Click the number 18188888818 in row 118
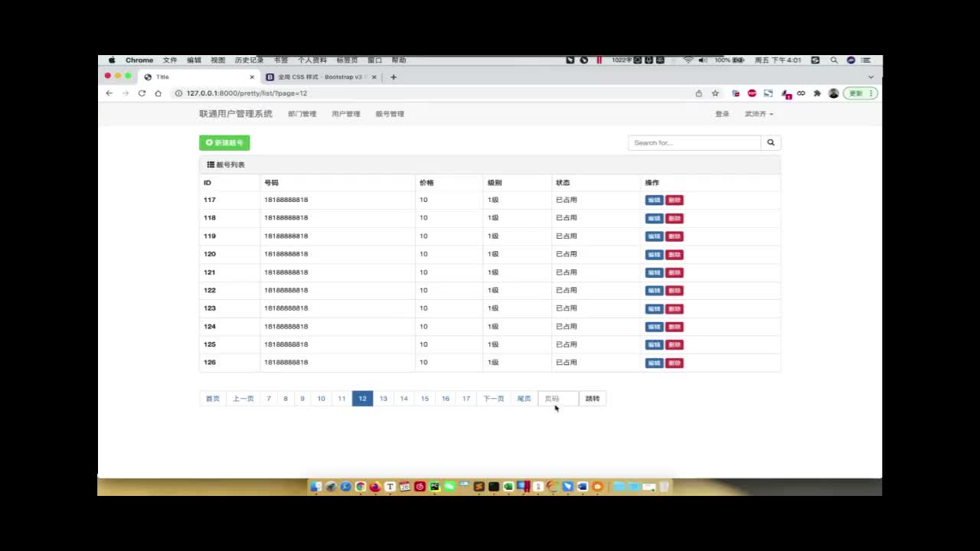 click(286, 218)
